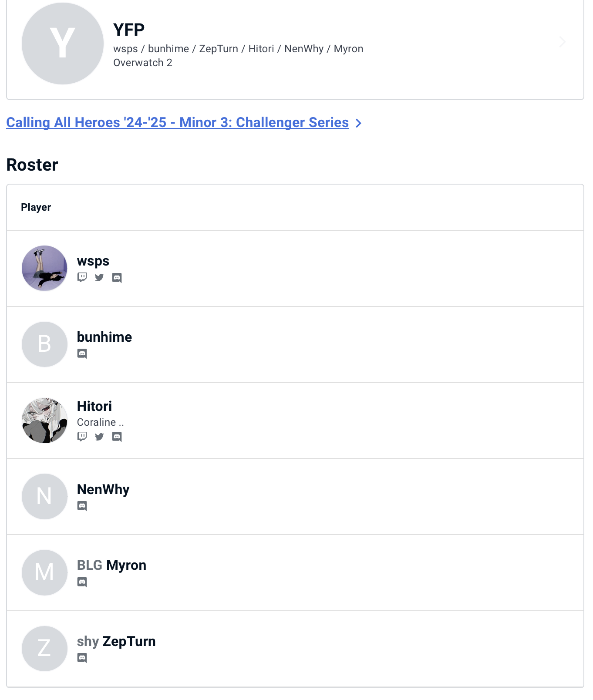Open wsps's Discord icon
This screenshot has width=593, height=700.
117,278
